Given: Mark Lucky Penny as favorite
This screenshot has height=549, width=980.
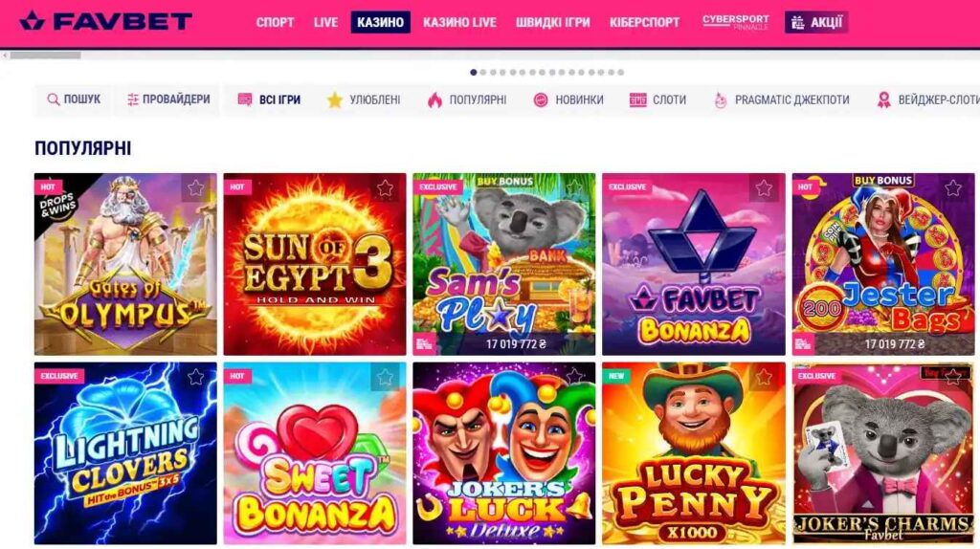Looking at the screenshot, I should (764, 377).
